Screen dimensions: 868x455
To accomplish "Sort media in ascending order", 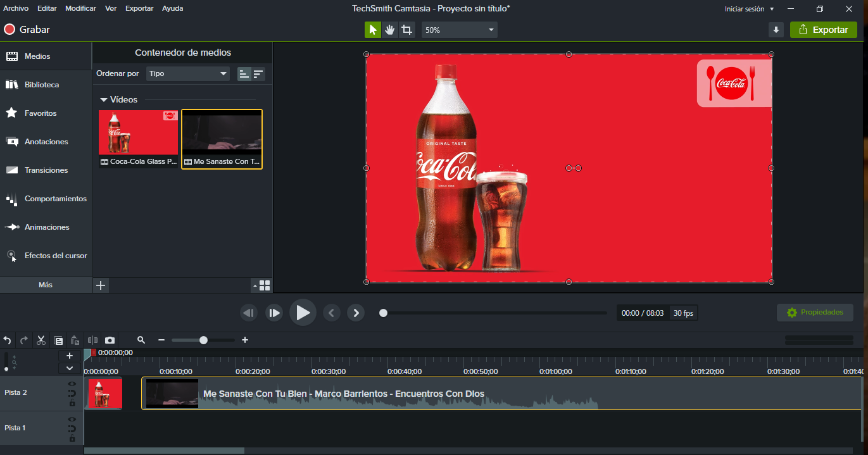I will click(x=244, y=74).
